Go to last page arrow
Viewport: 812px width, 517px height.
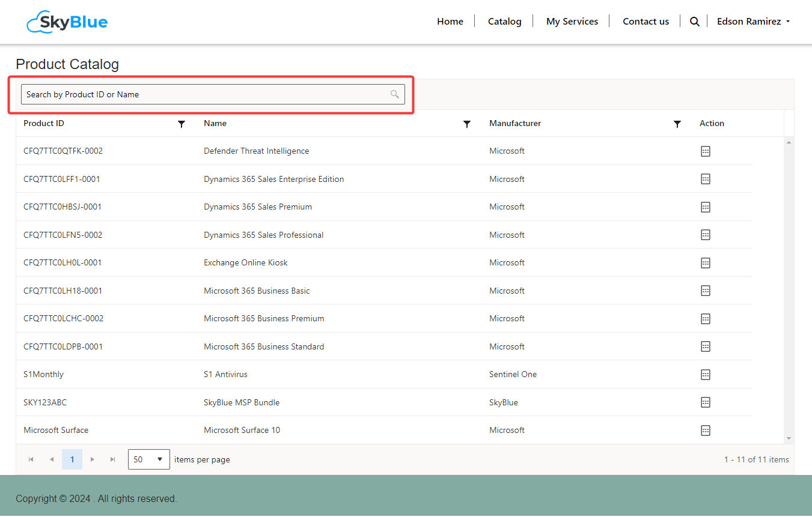(x=112, y=459)
